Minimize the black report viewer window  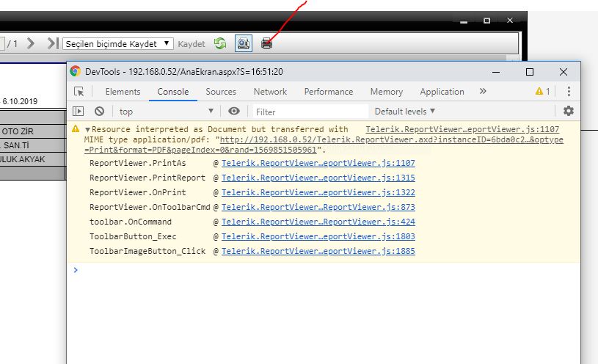(464, 21)
